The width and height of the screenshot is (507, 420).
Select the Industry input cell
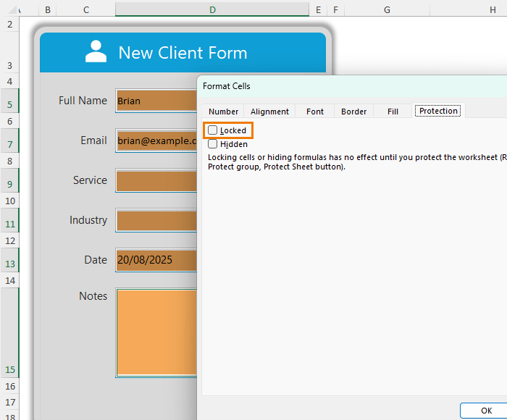(x=157, y=220)
